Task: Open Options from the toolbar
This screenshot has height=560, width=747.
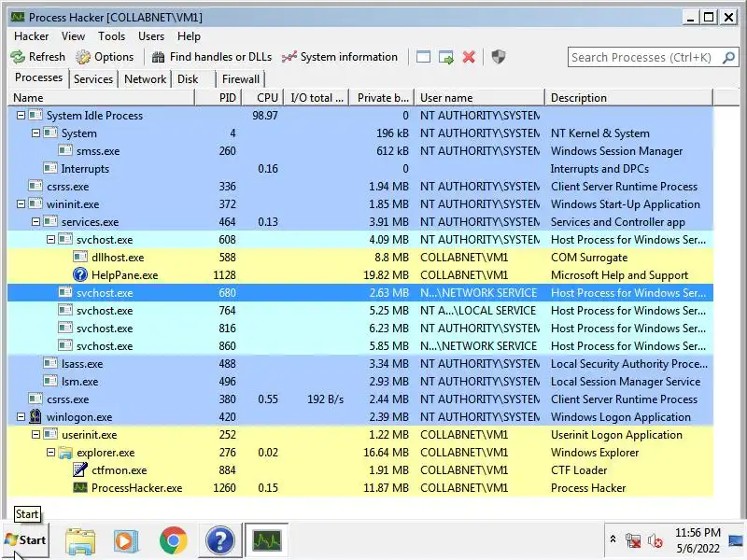Action: point(105,57)
